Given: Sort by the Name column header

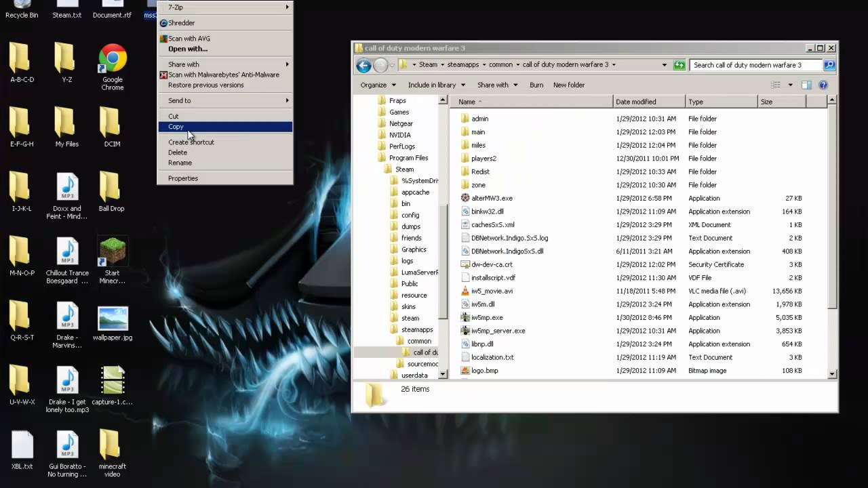Looking at the screenshot, I should pyautogui.click(x=531, y=102).
